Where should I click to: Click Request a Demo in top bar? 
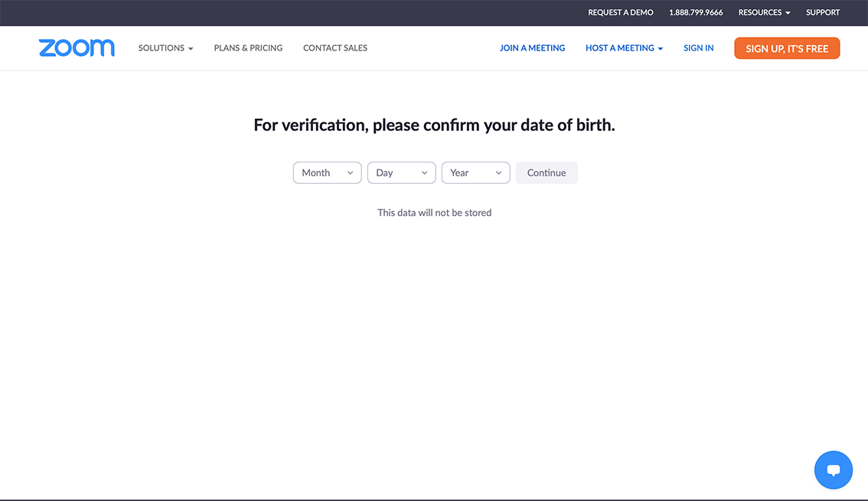(620, 12)
